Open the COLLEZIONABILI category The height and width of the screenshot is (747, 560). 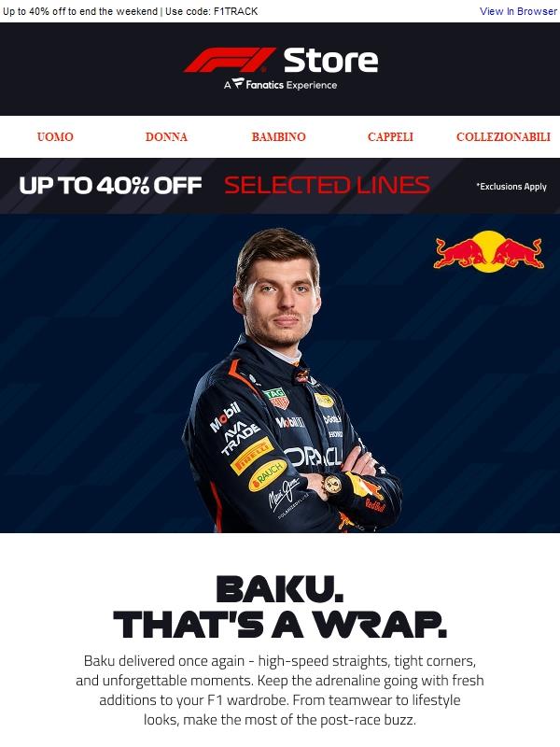[x=503, y=136]
